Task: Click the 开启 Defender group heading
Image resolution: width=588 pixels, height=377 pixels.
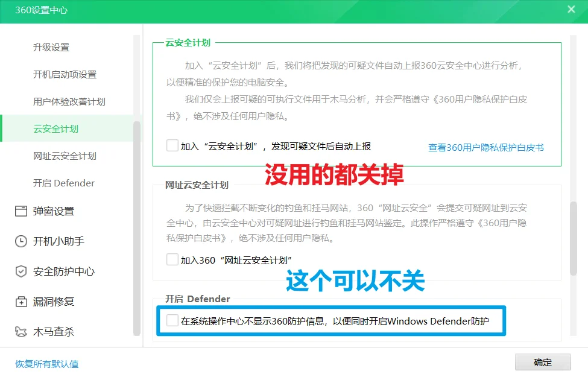Action: (198, 299)
